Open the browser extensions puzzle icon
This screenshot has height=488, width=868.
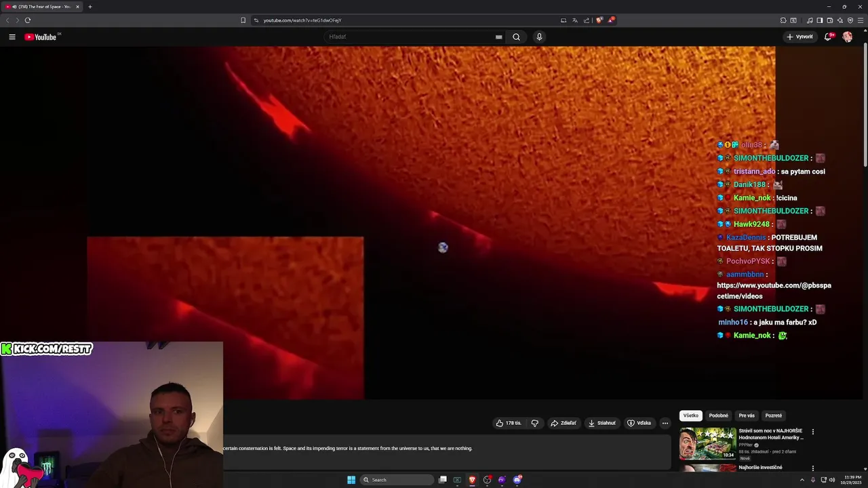click(783, 20)
